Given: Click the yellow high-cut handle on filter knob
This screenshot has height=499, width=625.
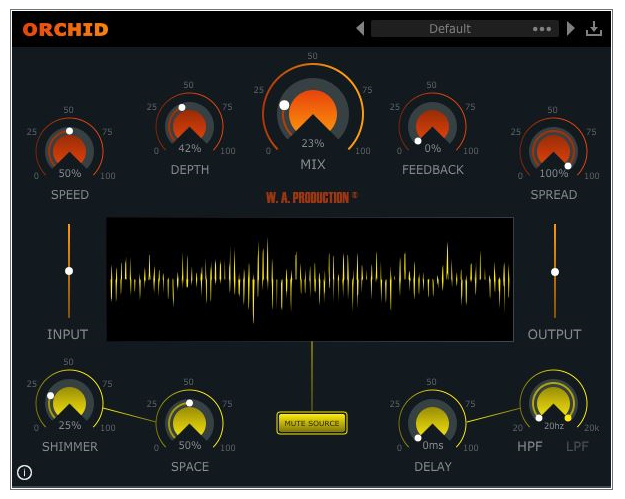Looking at the screenshot, I should point(568,418).
